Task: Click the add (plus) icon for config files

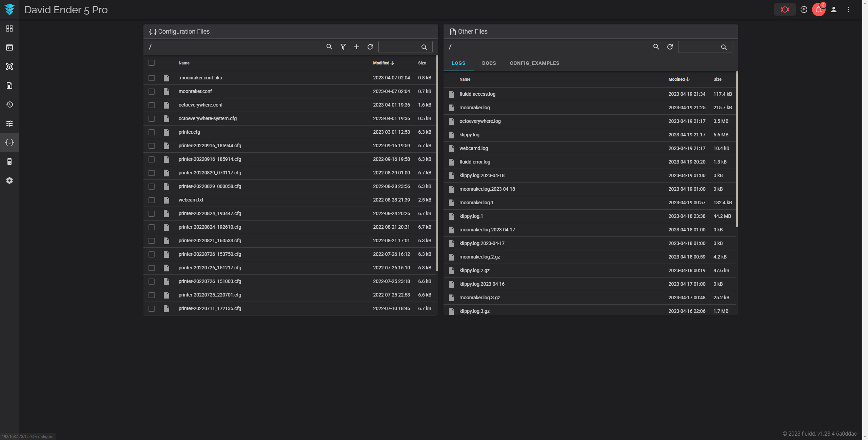Action: pos(357,47)
